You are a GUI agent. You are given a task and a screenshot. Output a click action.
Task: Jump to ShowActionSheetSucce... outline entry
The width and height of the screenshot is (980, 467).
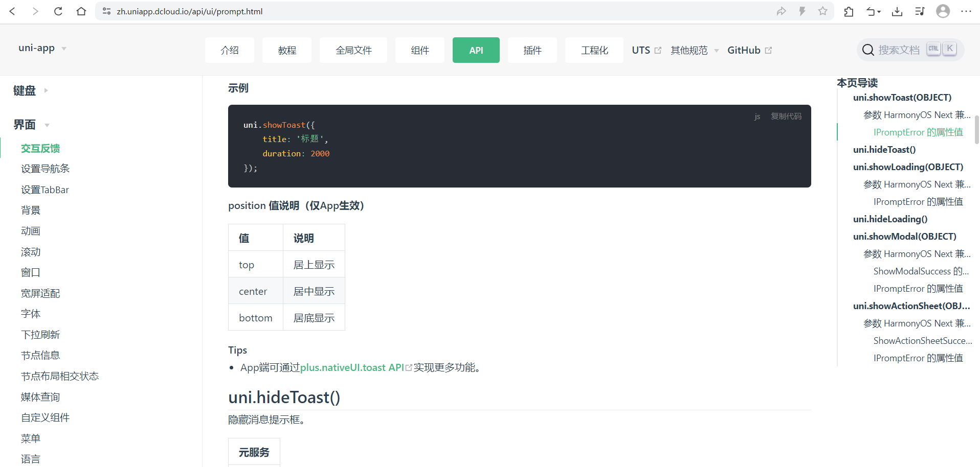click(923, 340)
